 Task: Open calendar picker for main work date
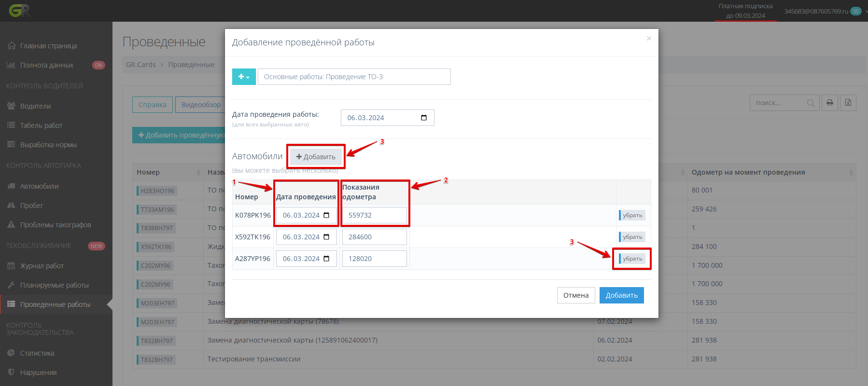pos(424,118)
